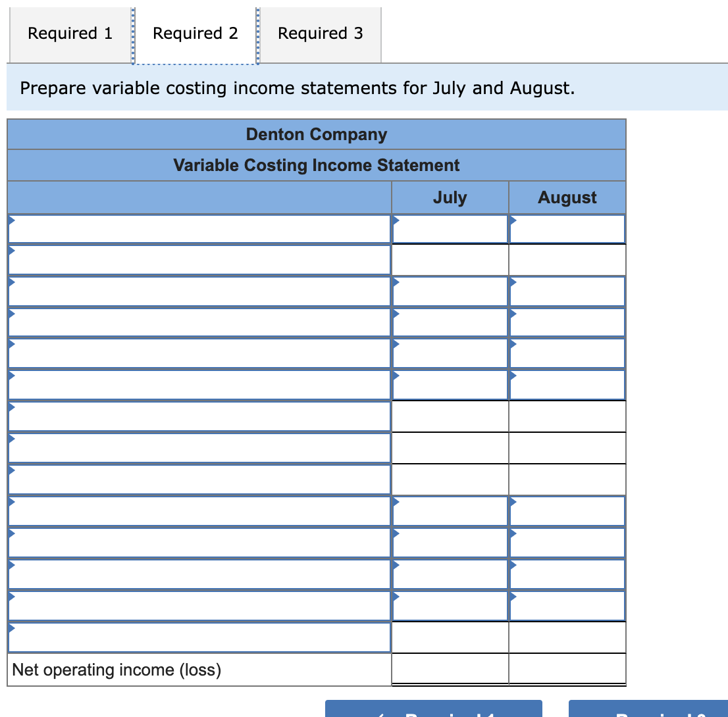Screen dimensions: 728x717
Task: Switch to the Required 1 tab
Action: (70, 34)
